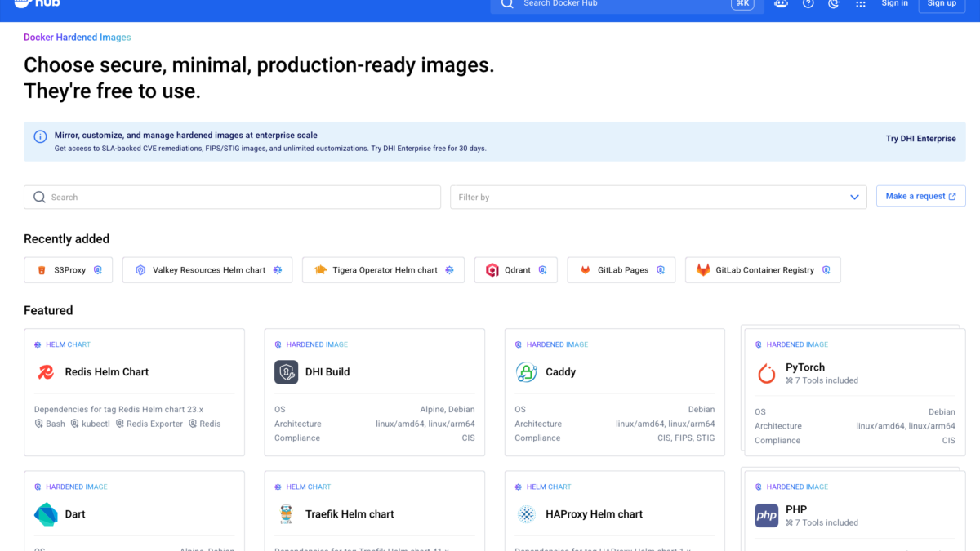This screenshot has height=551, width=980.
Task: Click the PHP logo icon
Action: coord(767,515)
